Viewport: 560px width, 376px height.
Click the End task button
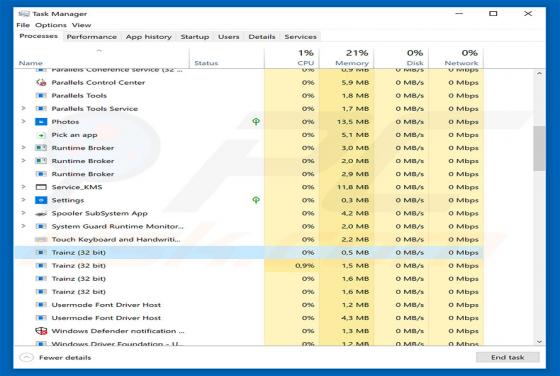(x=508, y=357)
